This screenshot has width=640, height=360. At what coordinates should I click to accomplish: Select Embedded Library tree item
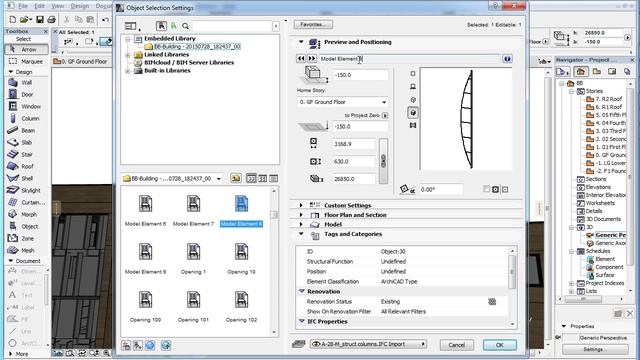pyautogui.click(x=170, y=38)
